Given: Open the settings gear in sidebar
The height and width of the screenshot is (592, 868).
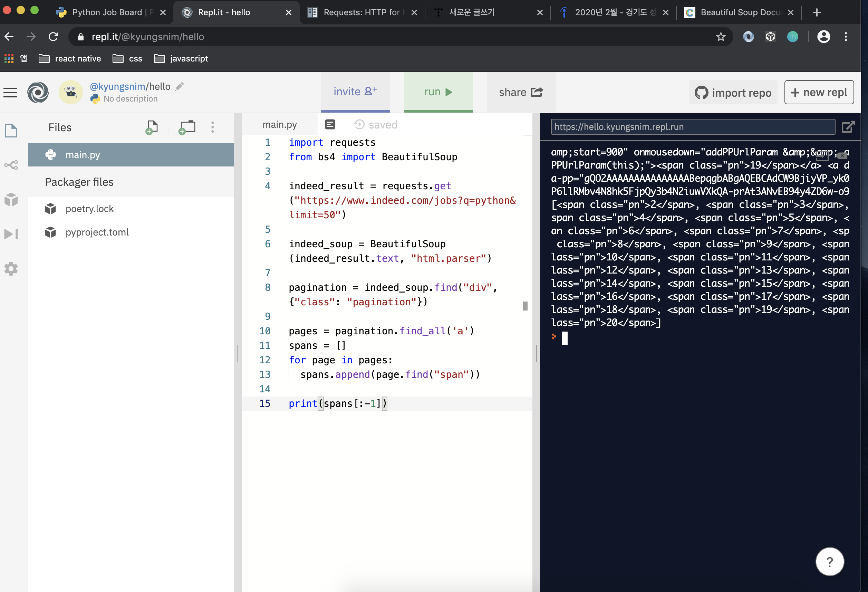Looking at the screenshot, I should tap(11, 269).
